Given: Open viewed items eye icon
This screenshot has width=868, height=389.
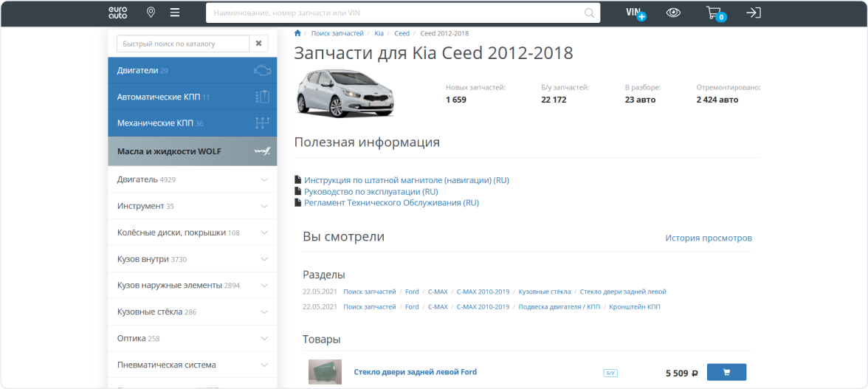Looking at the screenshot, I should [673, 13].
